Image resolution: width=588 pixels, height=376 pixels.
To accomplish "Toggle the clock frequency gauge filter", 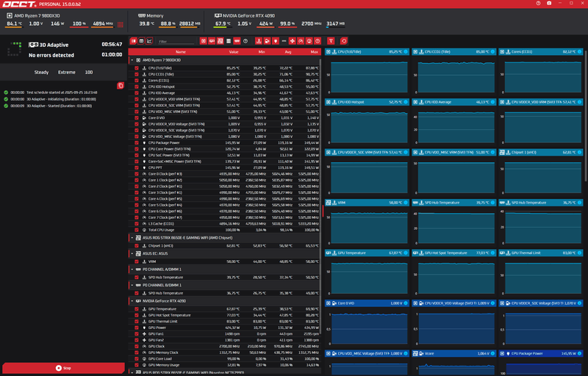I will (x=301, y=41).
